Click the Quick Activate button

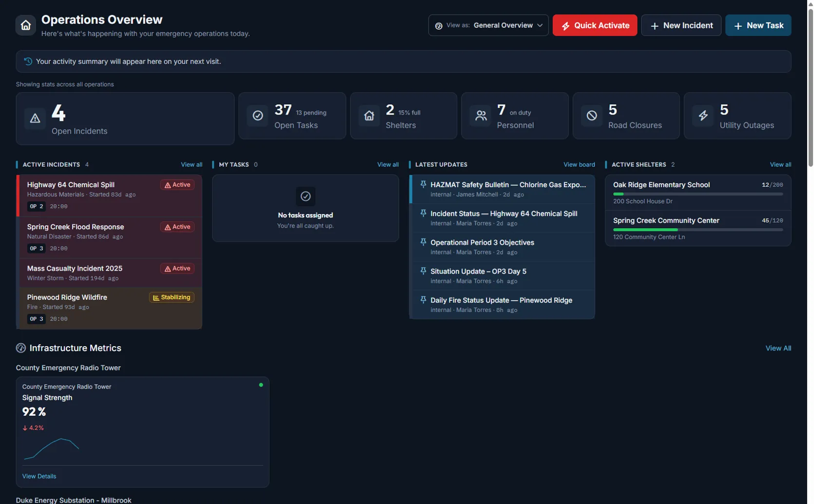click(x=595, y=25)
